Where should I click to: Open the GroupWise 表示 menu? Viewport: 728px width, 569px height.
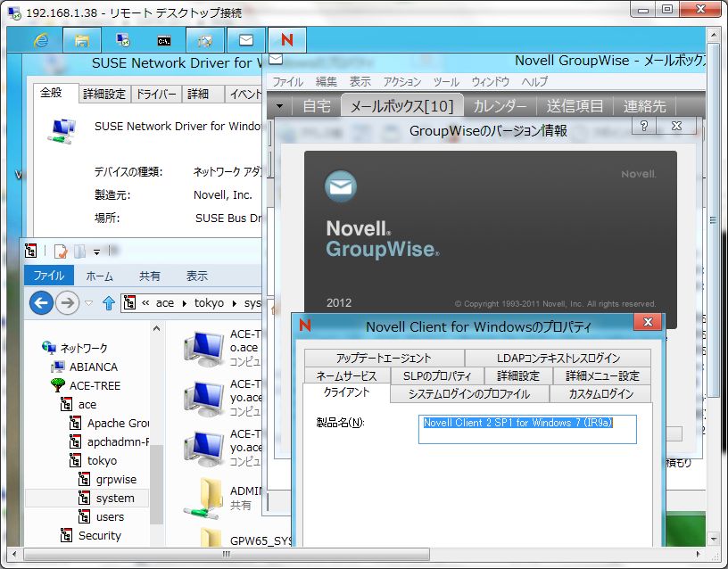point(360,82)
